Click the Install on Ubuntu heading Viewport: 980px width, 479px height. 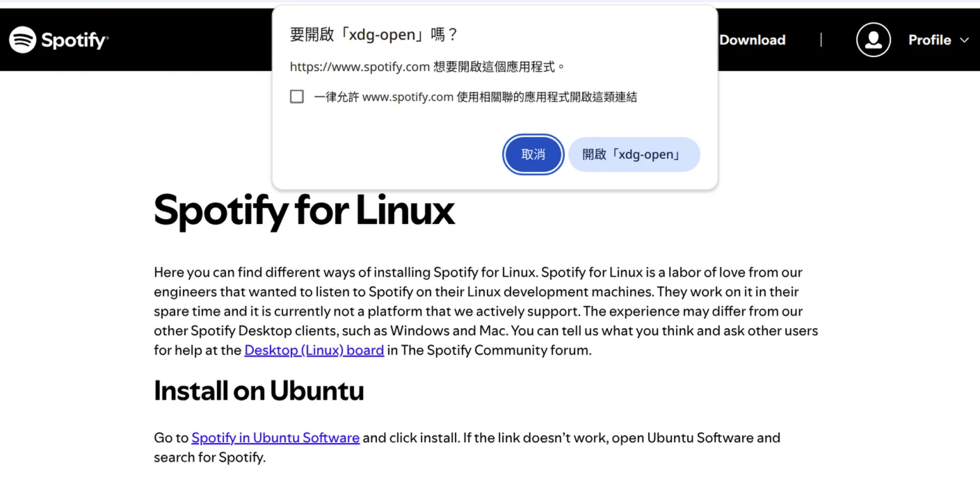pos(259,391)
